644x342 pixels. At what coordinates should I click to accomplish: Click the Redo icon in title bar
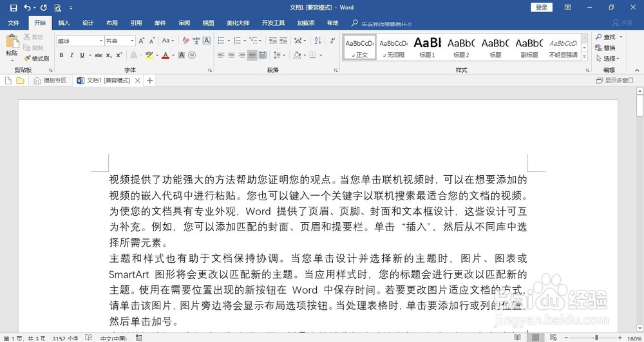click(44, 7)
